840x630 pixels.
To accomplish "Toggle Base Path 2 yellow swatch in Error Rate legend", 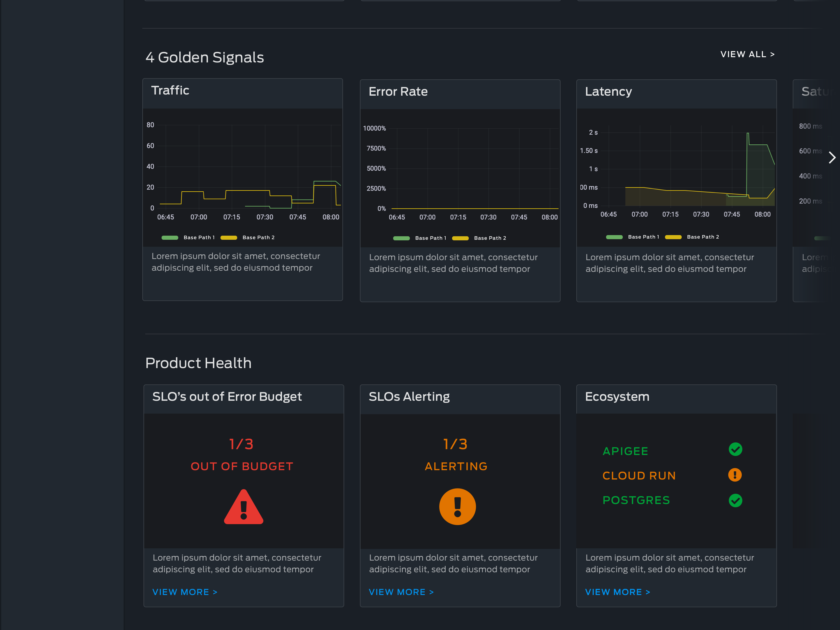I will tap(460, 238).
